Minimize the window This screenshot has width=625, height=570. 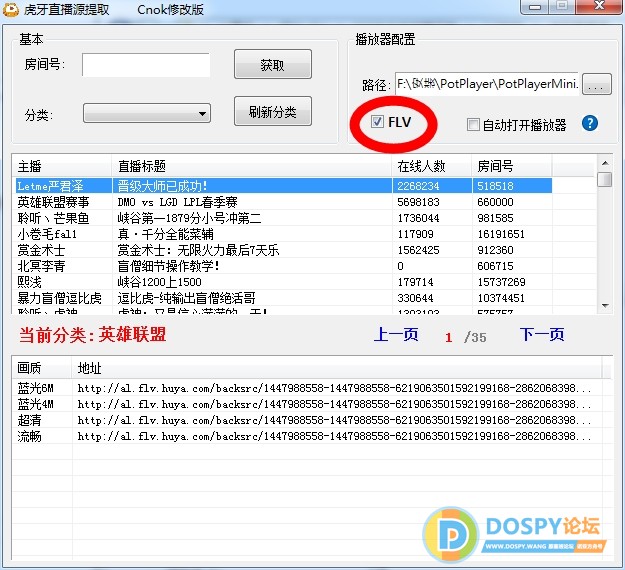tap(535, 7)
